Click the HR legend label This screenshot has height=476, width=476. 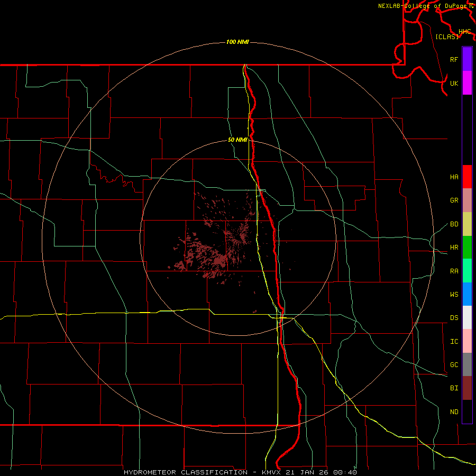click(x=454, y=248)
